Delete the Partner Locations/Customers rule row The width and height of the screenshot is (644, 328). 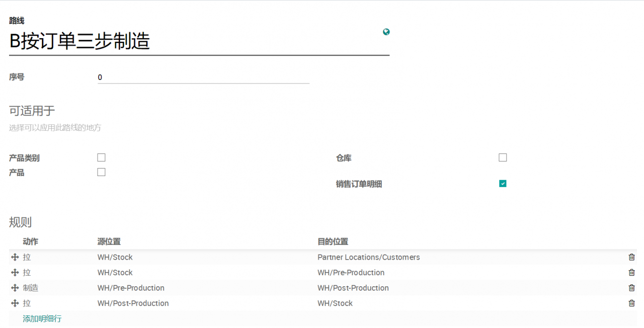[x=631, y=257]
